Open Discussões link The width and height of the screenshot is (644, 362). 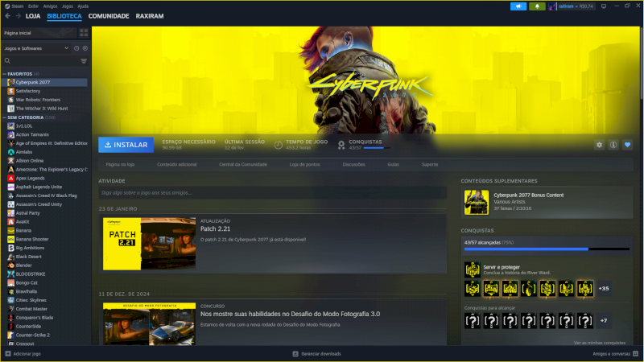pyautogui.click(x=353, y=164)
